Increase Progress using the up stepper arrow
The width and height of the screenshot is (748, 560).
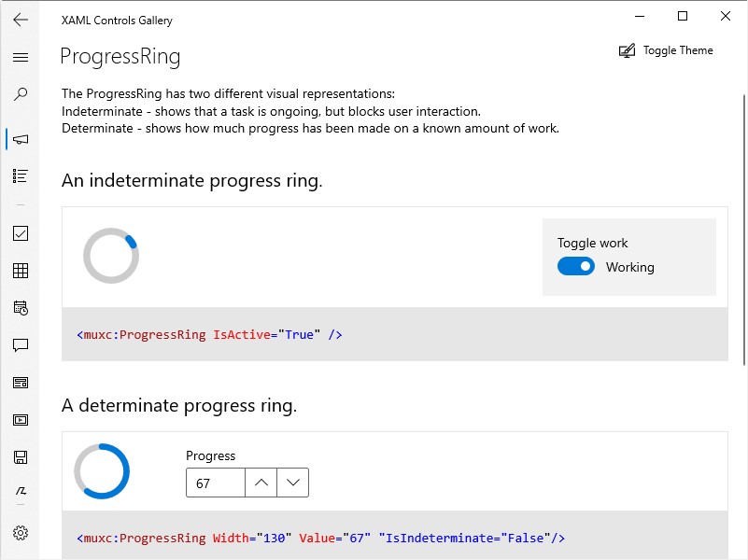click(261, 483)
